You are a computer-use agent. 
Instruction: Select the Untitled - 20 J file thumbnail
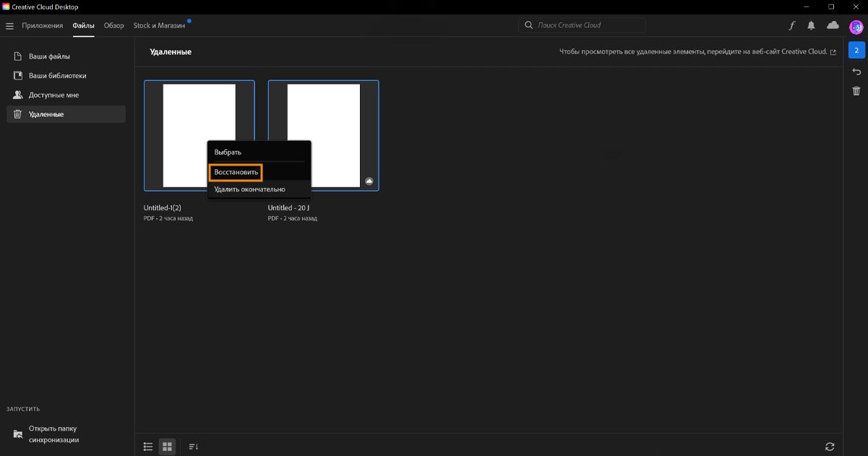pos(324,135)
